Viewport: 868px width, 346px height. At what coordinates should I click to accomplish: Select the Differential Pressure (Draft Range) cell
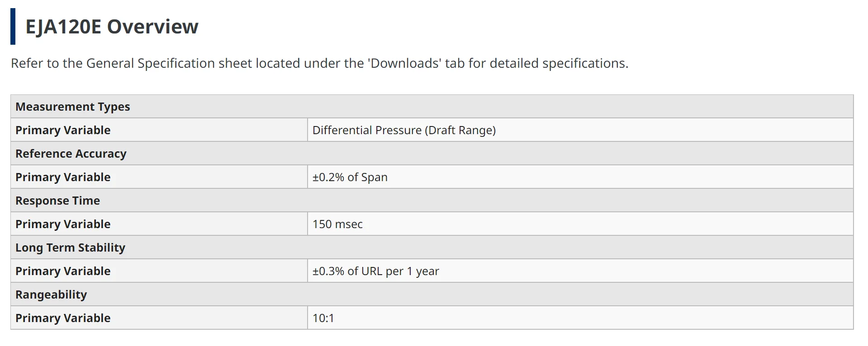[404, 130]
